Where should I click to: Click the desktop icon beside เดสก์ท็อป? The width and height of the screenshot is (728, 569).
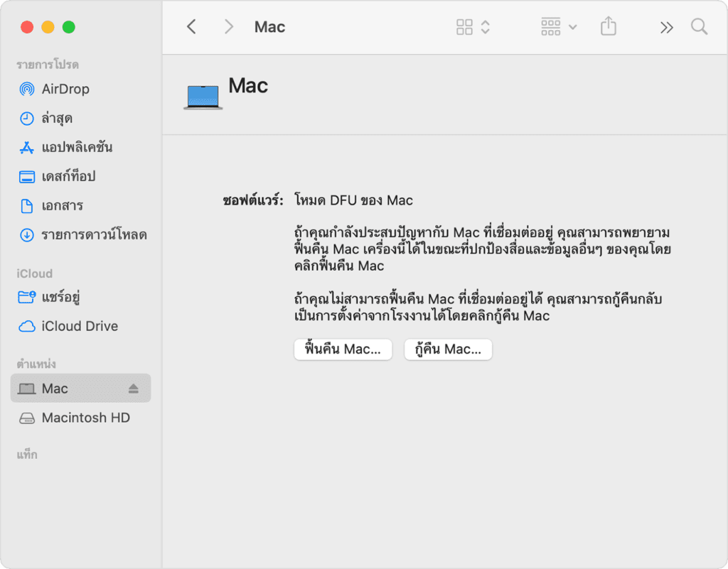pyautogui.click(x=27, y=177)
